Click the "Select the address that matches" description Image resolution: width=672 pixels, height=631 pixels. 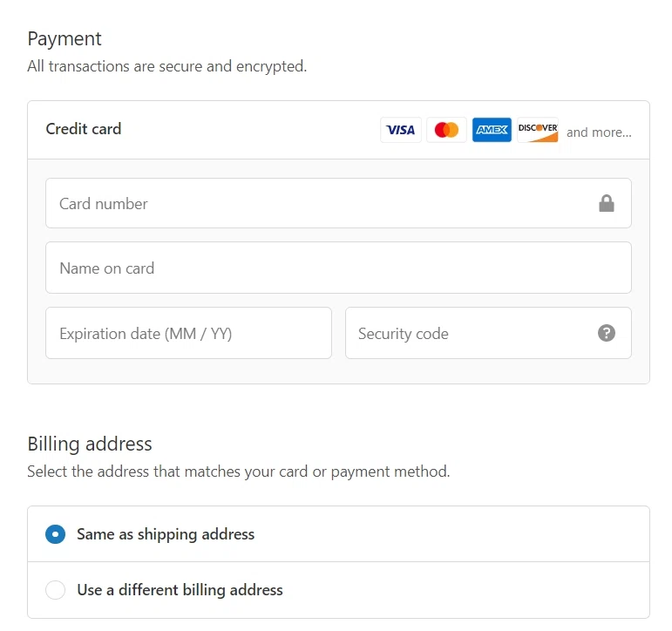[x=238, y=472]
